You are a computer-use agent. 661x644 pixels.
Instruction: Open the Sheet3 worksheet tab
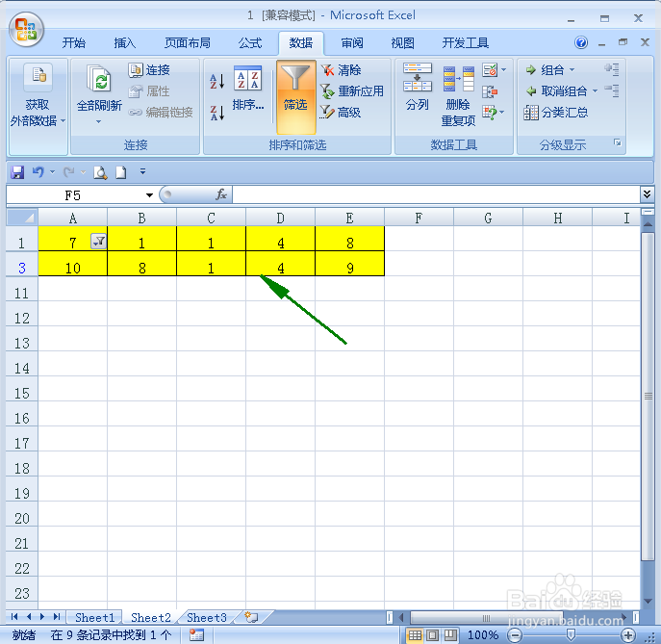207,617
